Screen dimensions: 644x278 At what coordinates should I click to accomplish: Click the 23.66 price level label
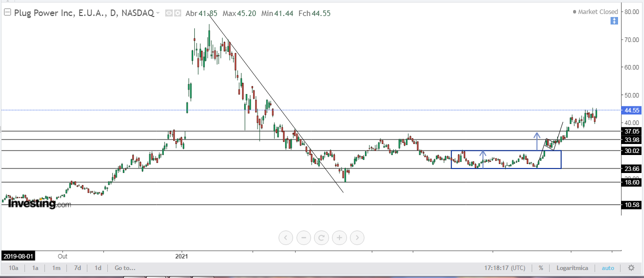632,169
